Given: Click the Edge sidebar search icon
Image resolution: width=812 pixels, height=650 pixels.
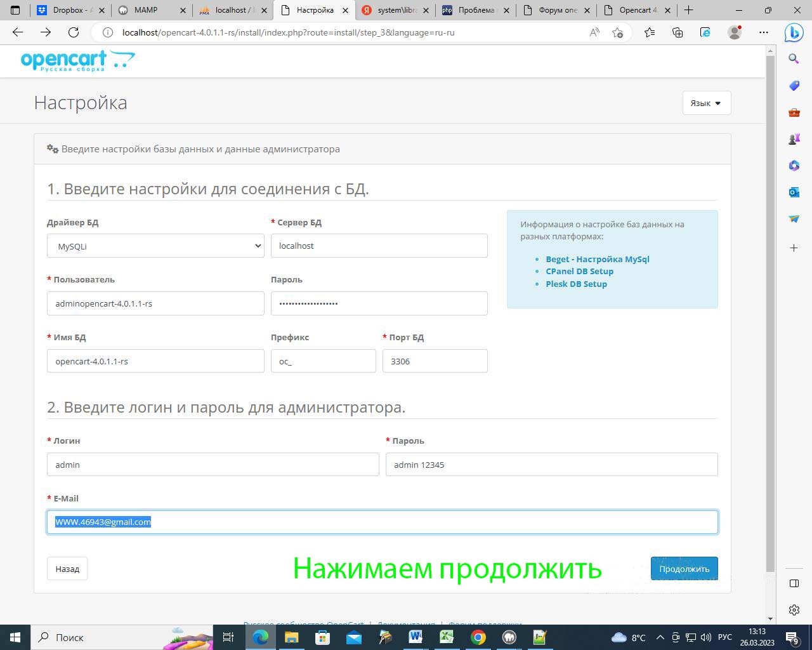Looking at the screenshot, I should [794, 59].
